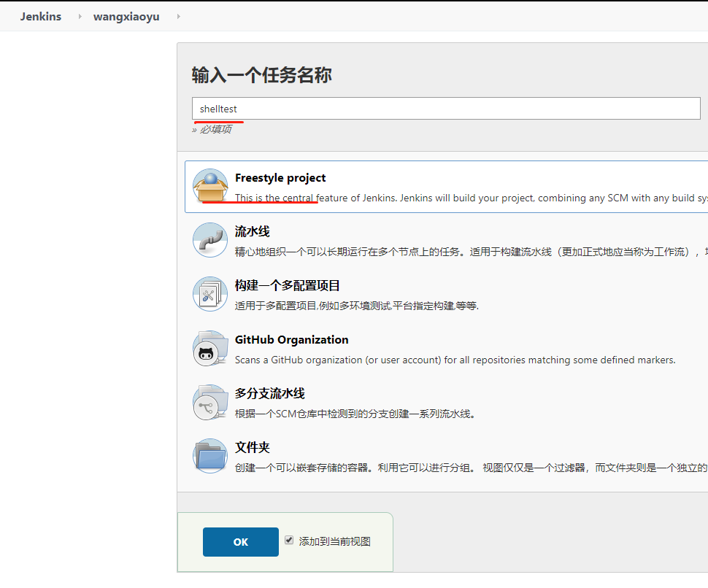Click the 精心地组织一个 pipeline description

click(x=472, y=252)
